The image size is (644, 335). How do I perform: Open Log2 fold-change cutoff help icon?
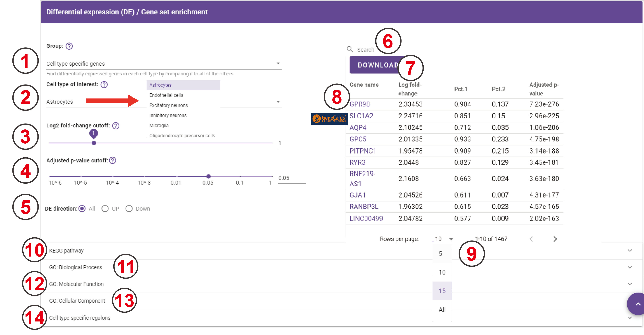pos(115,126)
